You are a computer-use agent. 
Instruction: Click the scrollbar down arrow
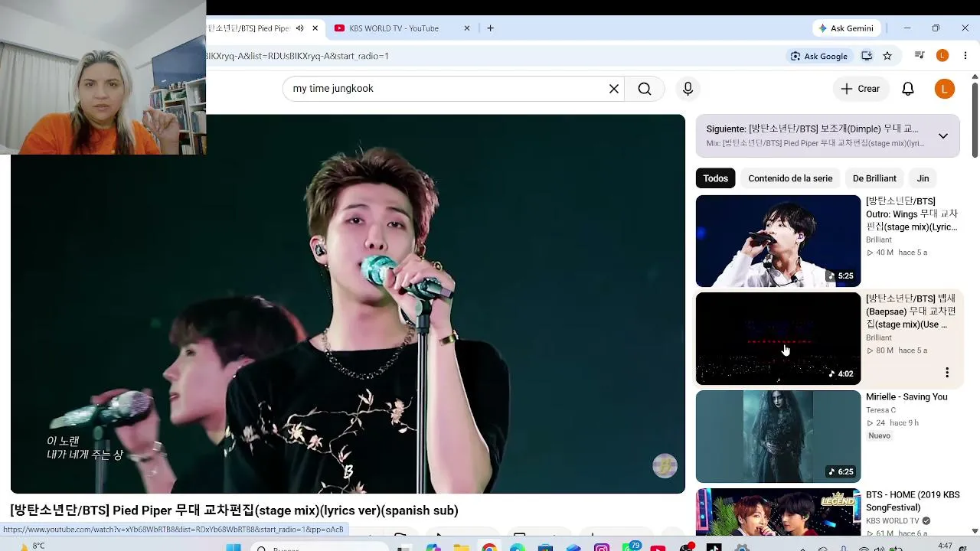(x=975, y=530)
